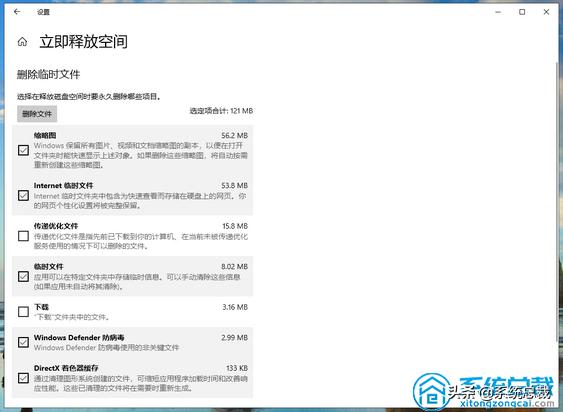Uncheck the DirectX 着色器缓存 checkbox
Viewport: 563px width, 412px height.
click(x=23, y=378)
